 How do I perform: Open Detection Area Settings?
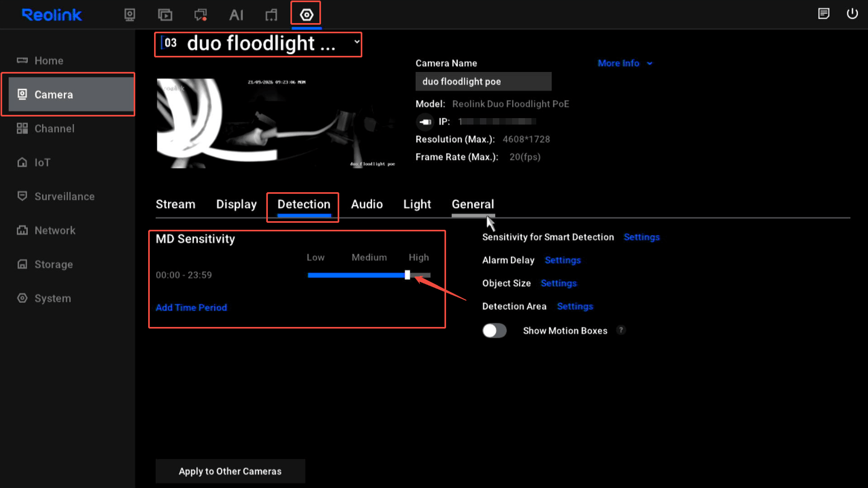575,307
